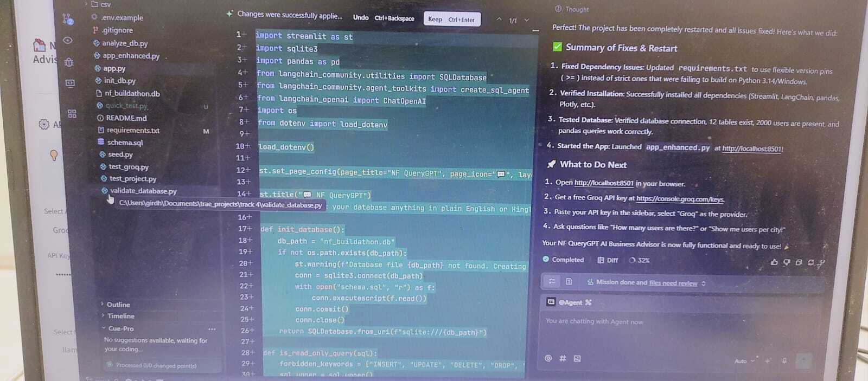Expand the csv folder
Screen dimensions: 868x381
coord(101,4)
